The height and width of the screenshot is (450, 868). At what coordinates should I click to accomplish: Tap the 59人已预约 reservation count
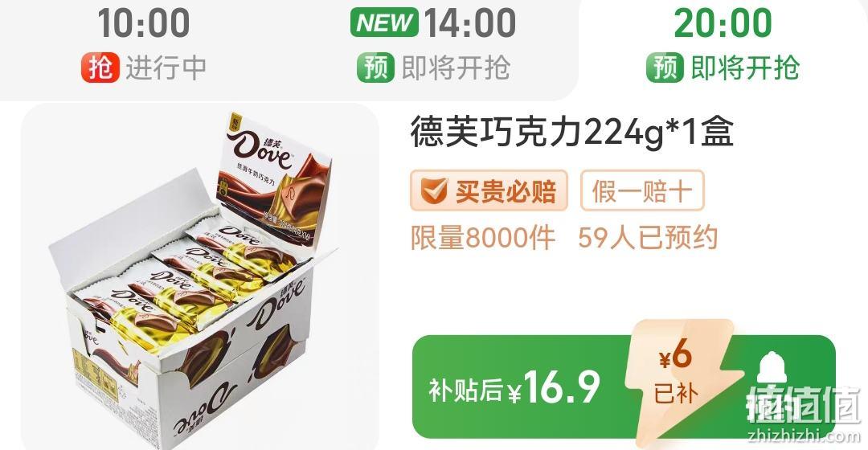648,238
